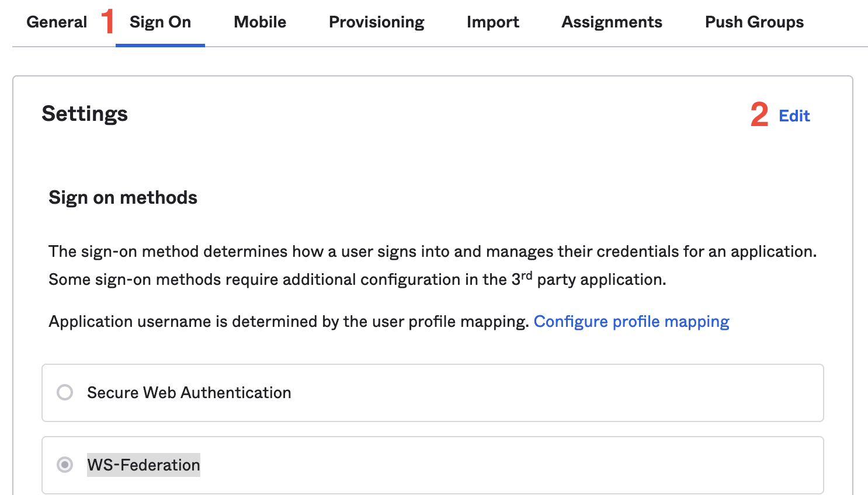Click the Secure Web Authentication label text
Screen dimensions: 868x495
189,393
